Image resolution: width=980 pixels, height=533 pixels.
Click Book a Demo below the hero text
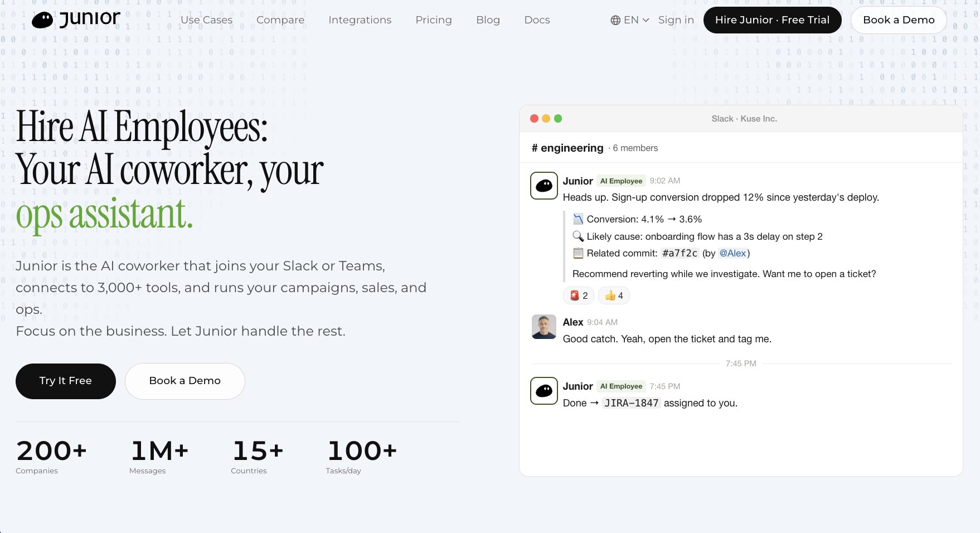[185, 381]
